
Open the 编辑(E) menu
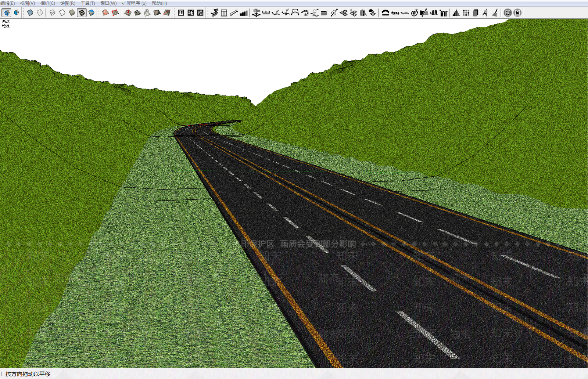7,3
